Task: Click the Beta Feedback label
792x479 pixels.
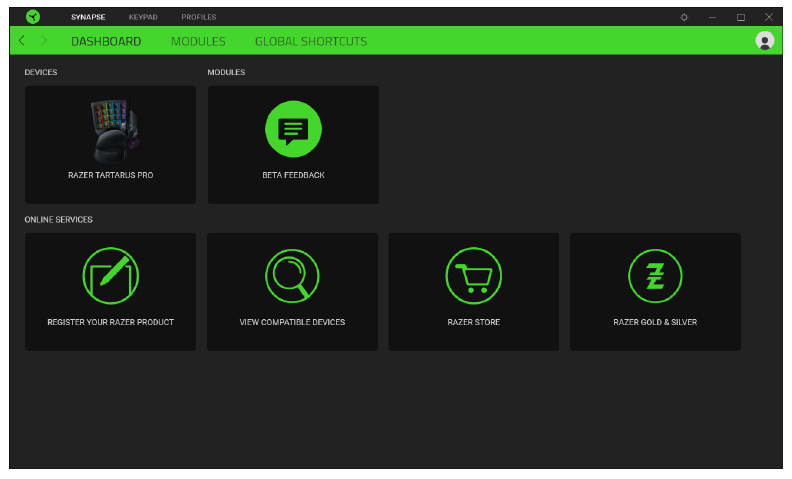Action: coord(293,175)
